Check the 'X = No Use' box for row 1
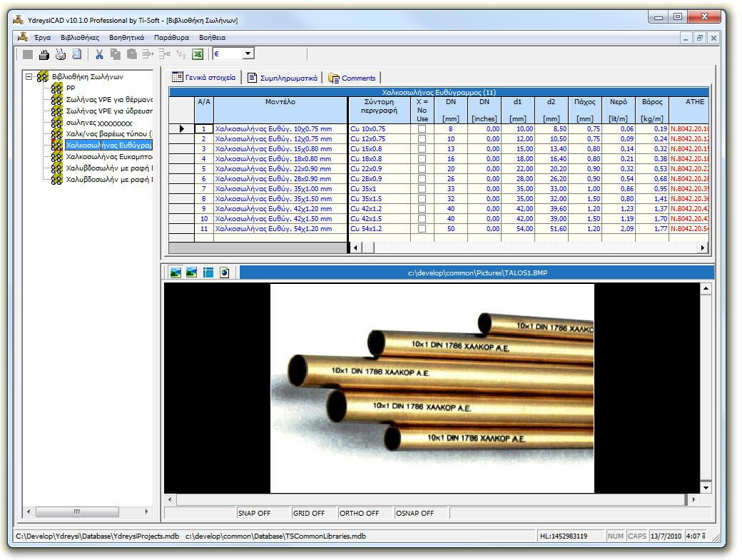The height and width of the screenshot is (560, 742). click(x=422, y=128)
